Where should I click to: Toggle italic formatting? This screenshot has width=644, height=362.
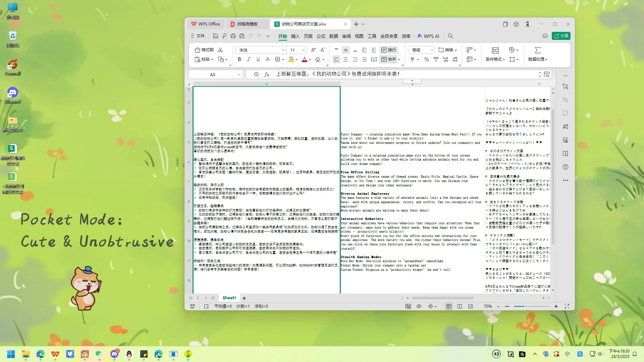(x=249, y=59)
